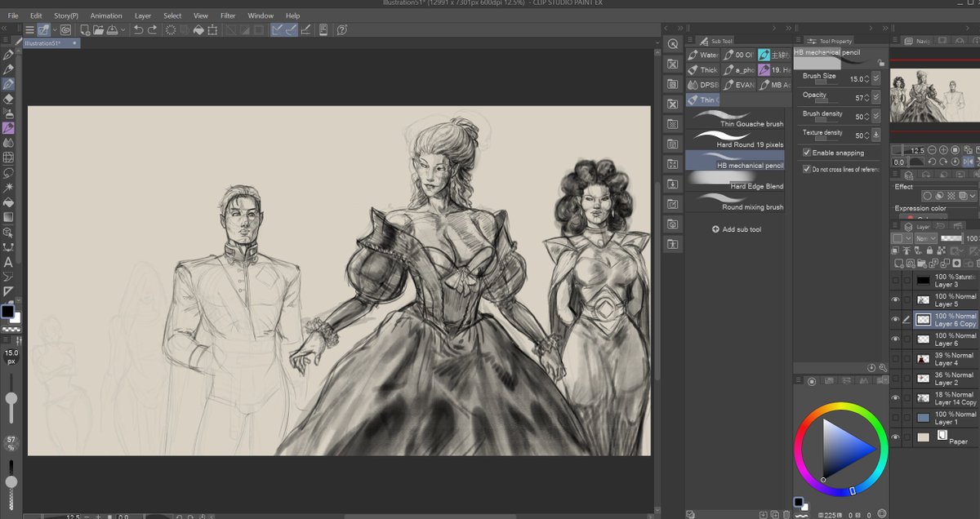This screenshot has height=519, width=980.
Task: Select the Gradient tool in left toolbar
Action: tap(8, 217)
